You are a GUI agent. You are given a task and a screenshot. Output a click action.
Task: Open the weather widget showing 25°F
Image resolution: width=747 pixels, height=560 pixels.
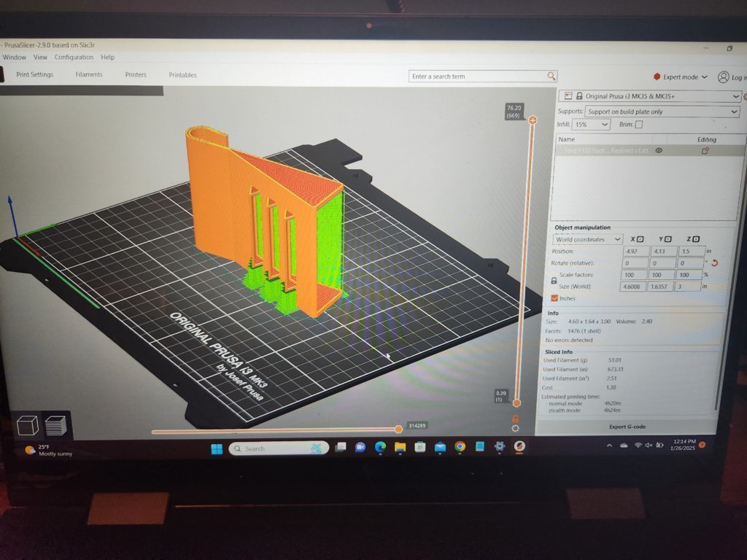point(49,451)
